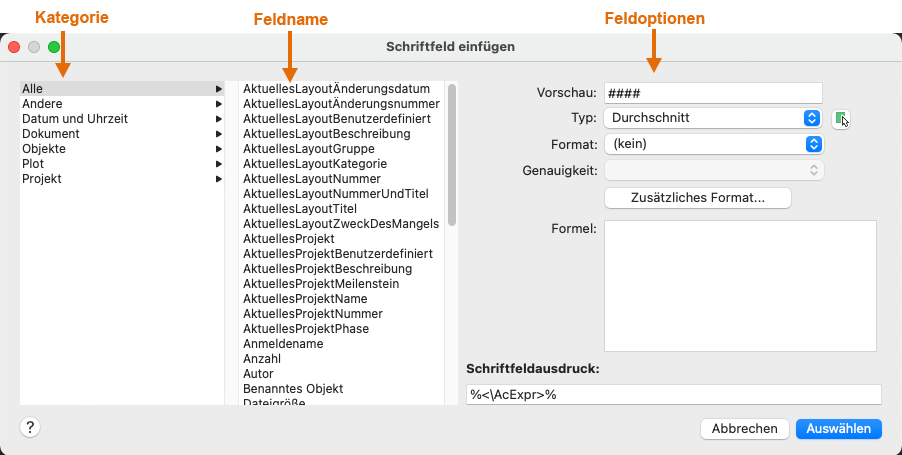Screen dimensions: 902x455
Task: Open the Format dropdown showing (kein)
Action: pos(712,144)
